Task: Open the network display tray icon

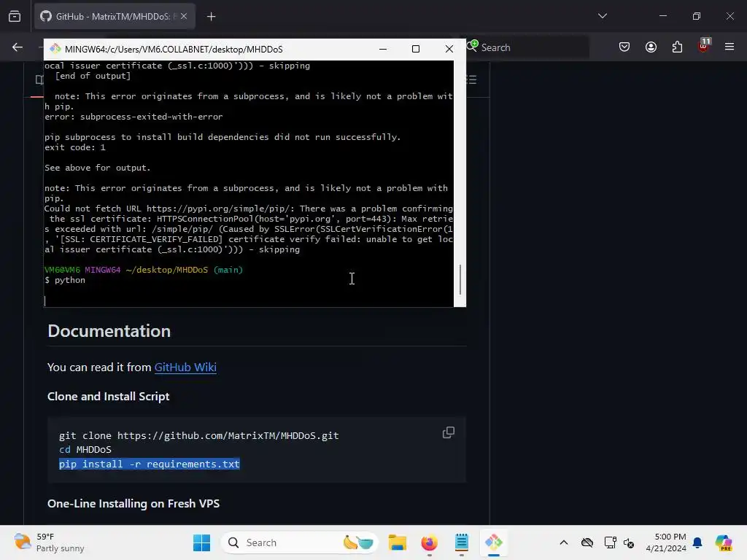Action: 610,542
